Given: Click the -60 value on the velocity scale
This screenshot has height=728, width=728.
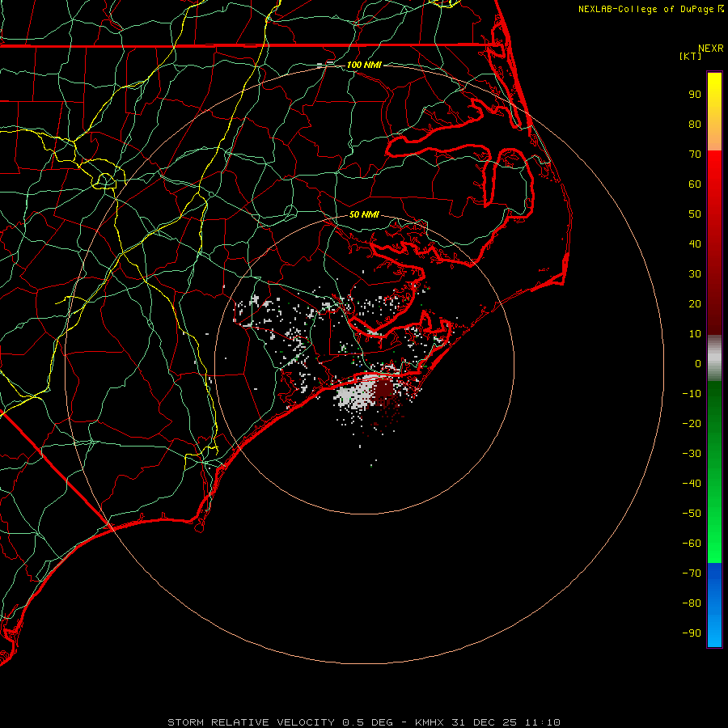Looking at the screenshot, I should [692, 544].
